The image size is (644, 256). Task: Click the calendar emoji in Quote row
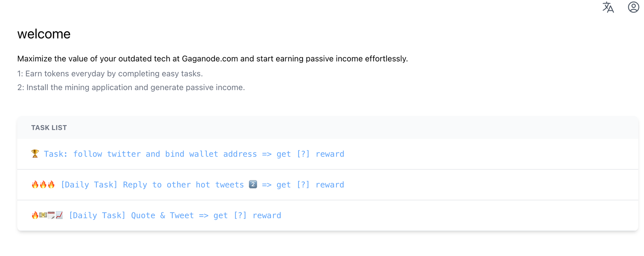(x=51, y=215)
